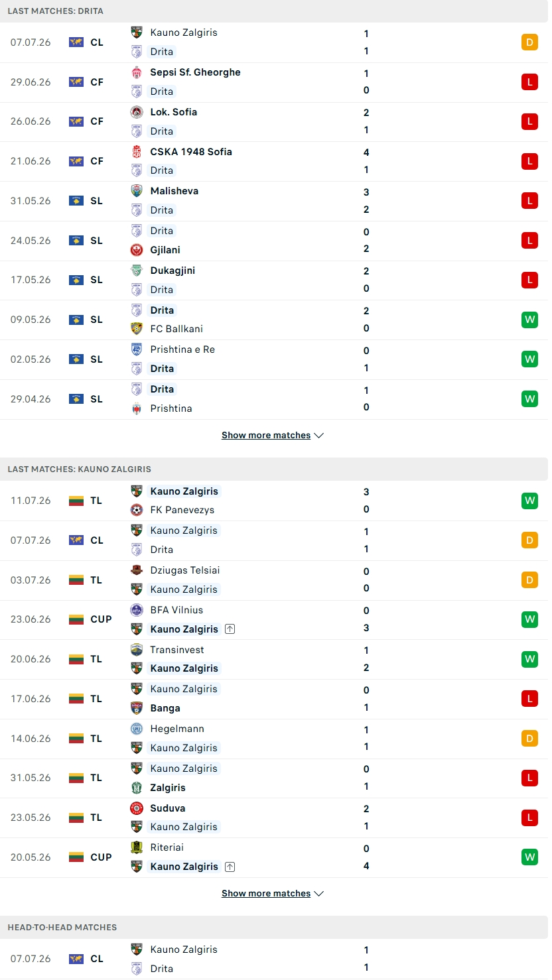Click the chevron next to Drita's Show more matches
Screen dimensions: 552x980
319,436
